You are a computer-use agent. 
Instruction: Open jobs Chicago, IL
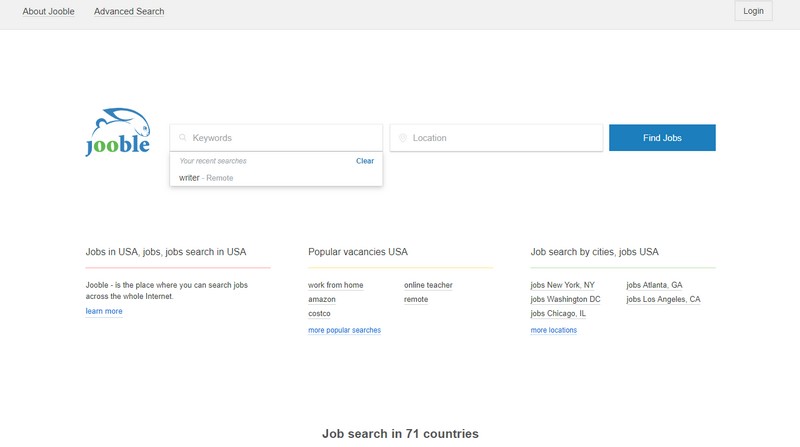(x=558, y=314)
